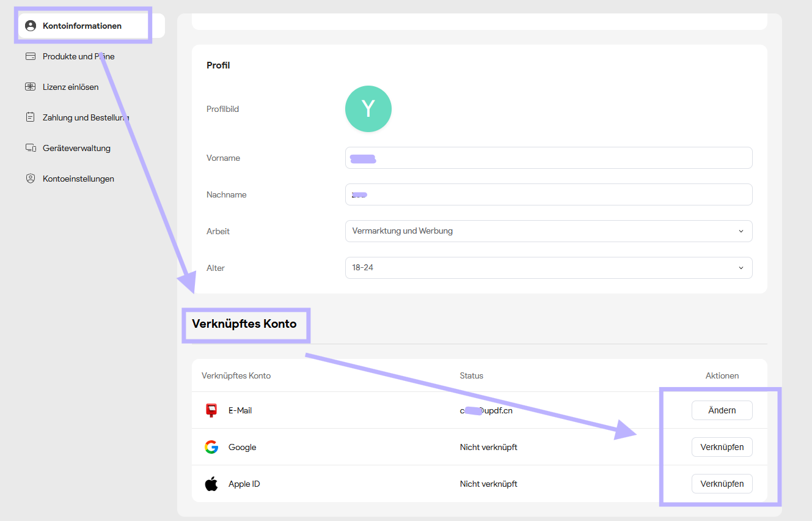
Task: Click the Verknüpftes Konto column header
Action: point(236,375)
